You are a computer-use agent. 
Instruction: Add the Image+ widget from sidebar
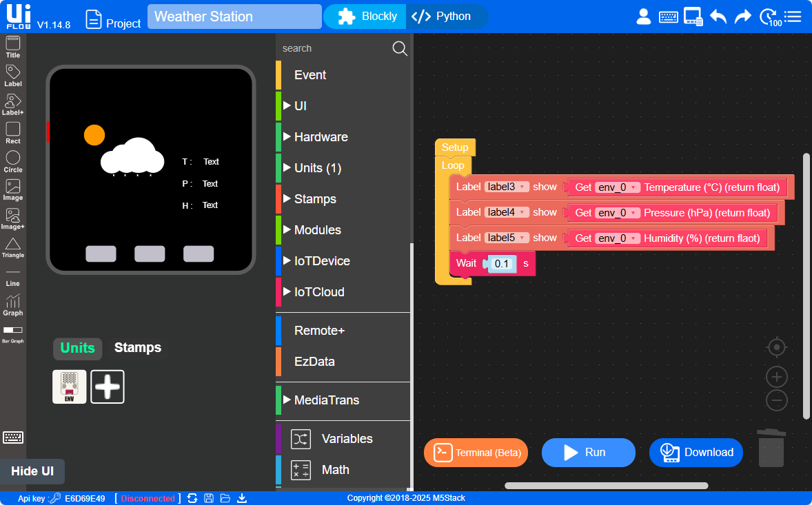point(13,219)
